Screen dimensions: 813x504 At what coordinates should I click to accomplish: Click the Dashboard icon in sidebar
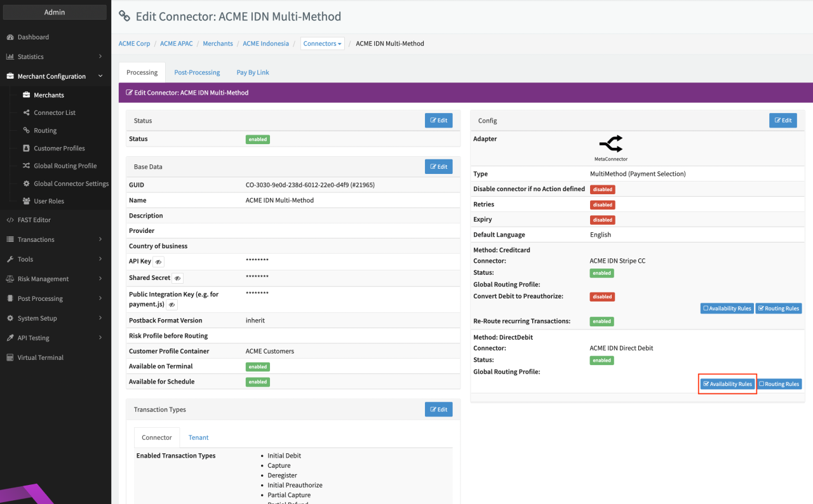[10, 37]
